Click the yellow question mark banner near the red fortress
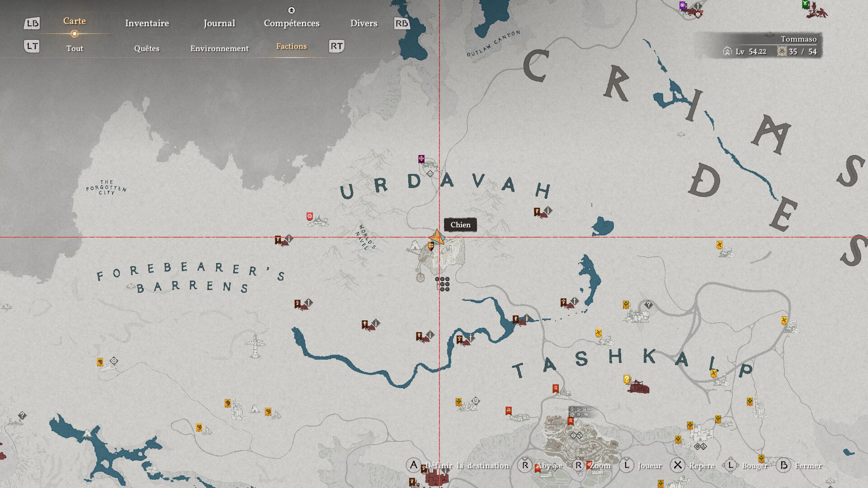The width and height of the screenshot is (868, 488). (627, 379)
